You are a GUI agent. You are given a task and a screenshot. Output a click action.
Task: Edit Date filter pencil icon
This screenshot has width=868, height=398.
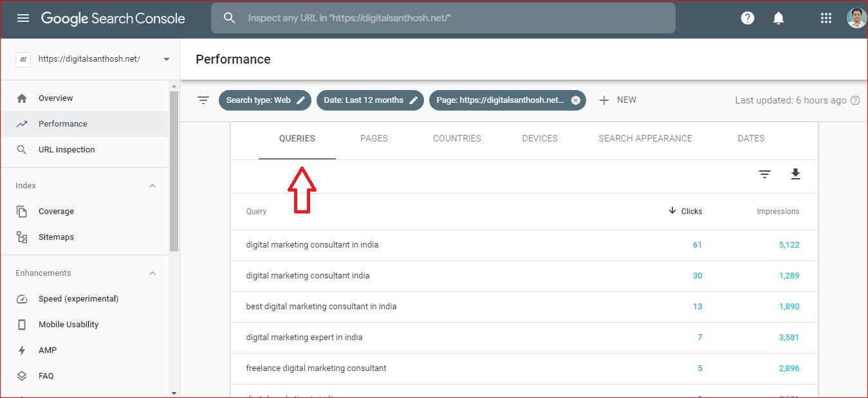tap(414, 100)
